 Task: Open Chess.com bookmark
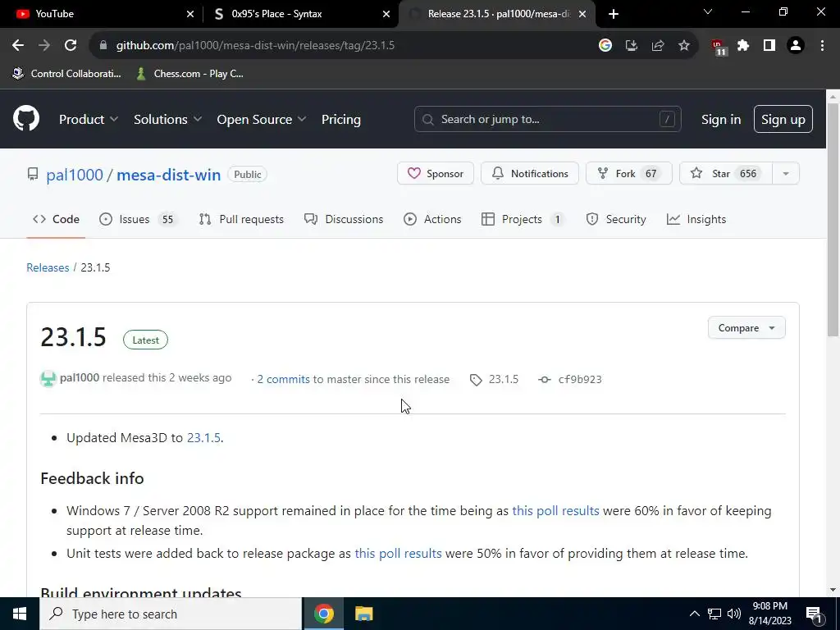tap(190, 73)
